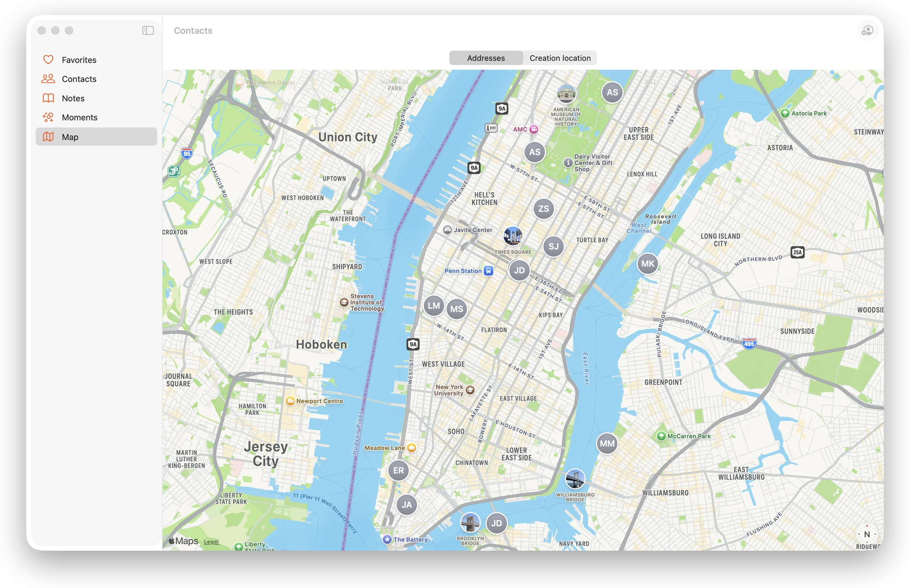Select the SJ contact pin
Viewport: 910px width, 588px height.
coord(553,246)
